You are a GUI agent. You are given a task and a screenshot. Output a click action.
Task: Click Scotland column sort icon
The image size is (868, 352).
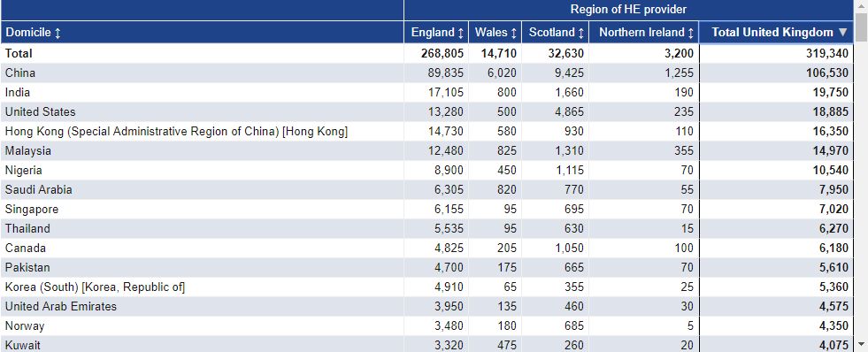click(580, 34)
